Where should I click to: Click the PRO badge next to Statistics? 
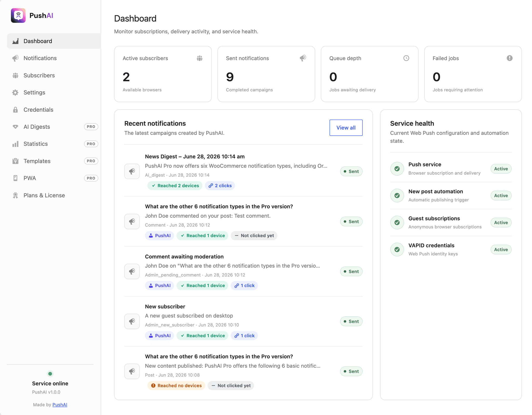click(x=91, y=144)
